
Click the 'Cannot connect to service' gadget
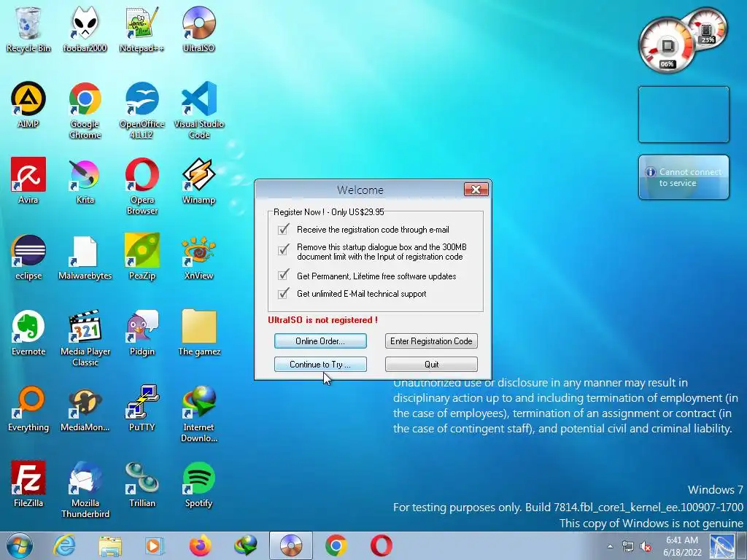(x=684, y=177)
